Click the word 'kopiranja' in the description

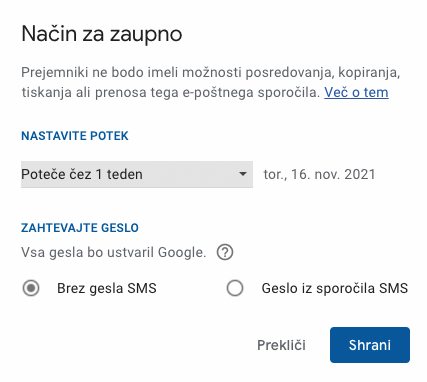tap(369, 73)
